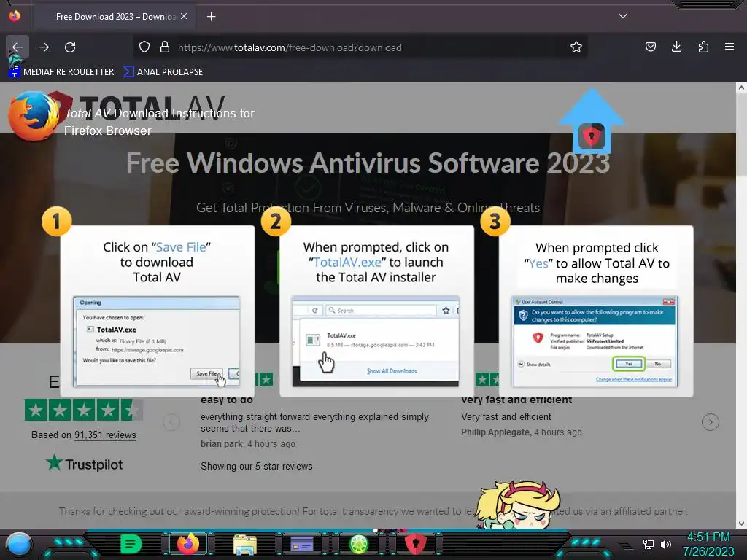This screenshot has height=560, width=747.
Task: Open a new tab with the plus button
Action: pos(211,17)
